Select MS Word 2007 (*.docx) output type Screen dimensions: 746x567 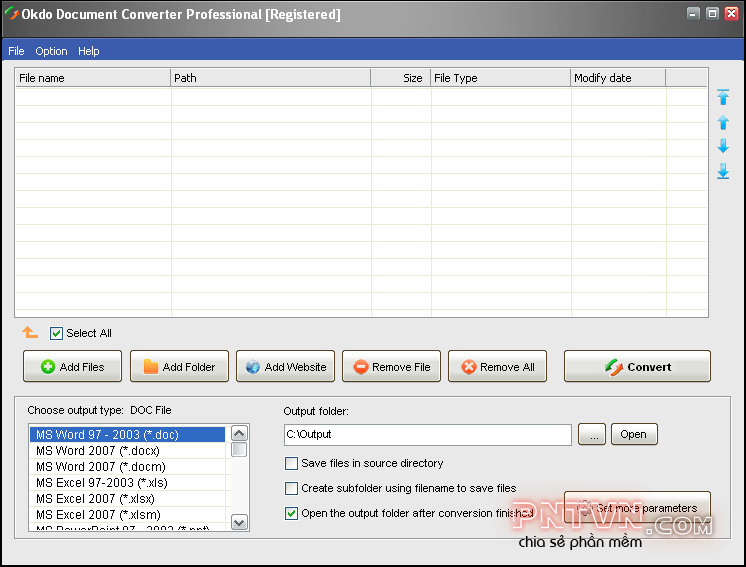coord(127,450)
